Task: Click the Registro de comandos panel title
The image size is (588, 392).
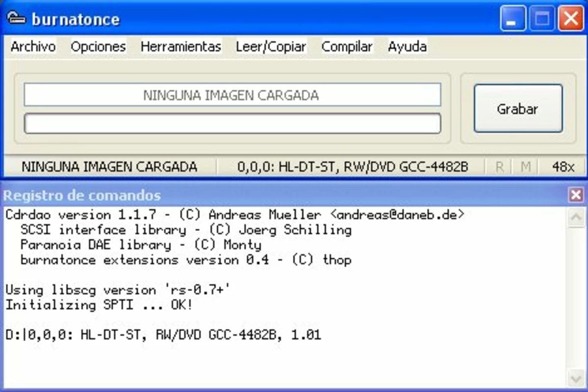Action: 82,195
